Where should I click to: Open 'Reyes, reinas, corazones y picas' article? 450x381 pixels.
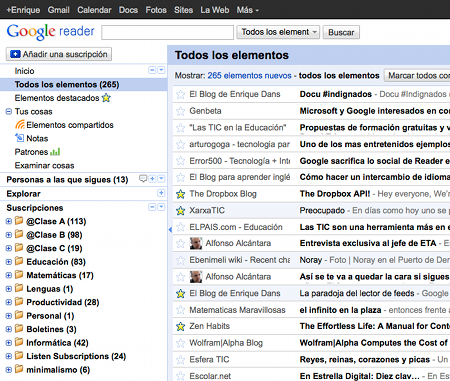click(365, 360)
